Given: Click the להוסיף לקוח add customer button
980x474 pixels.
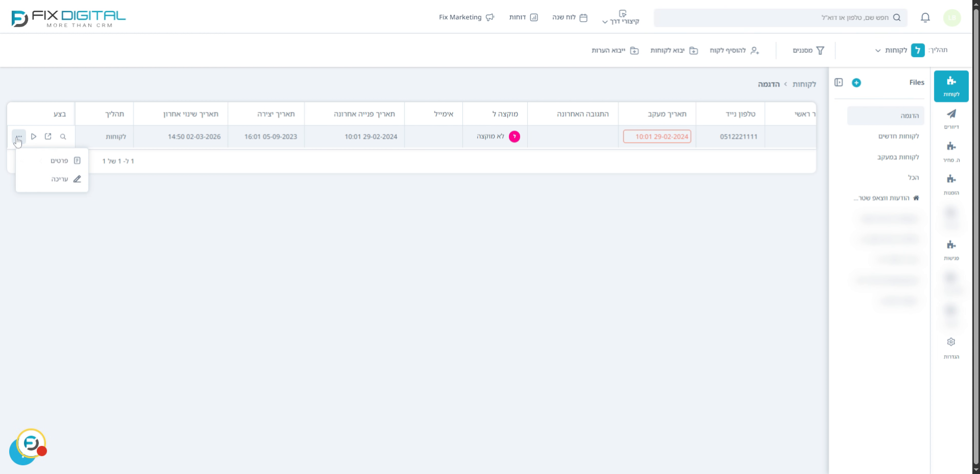Looking at the screenshot, I should coord(734,51).
